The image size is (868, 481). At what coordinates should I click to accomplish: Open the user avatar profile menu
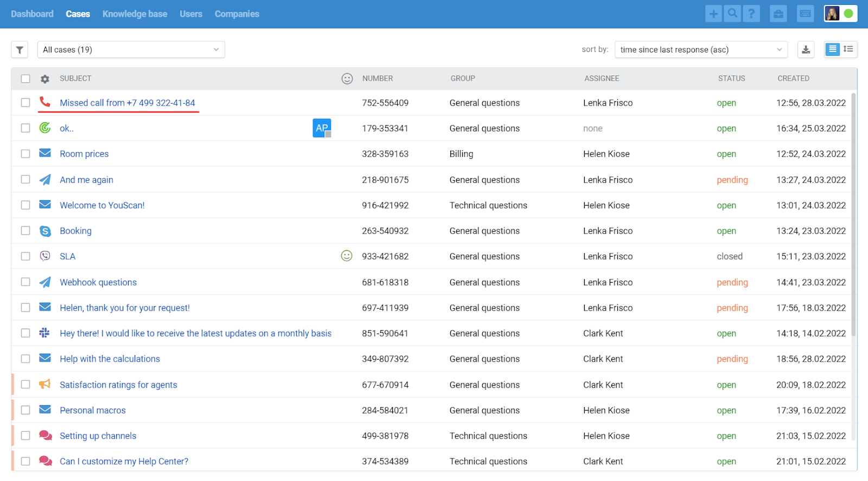[832, 14]
